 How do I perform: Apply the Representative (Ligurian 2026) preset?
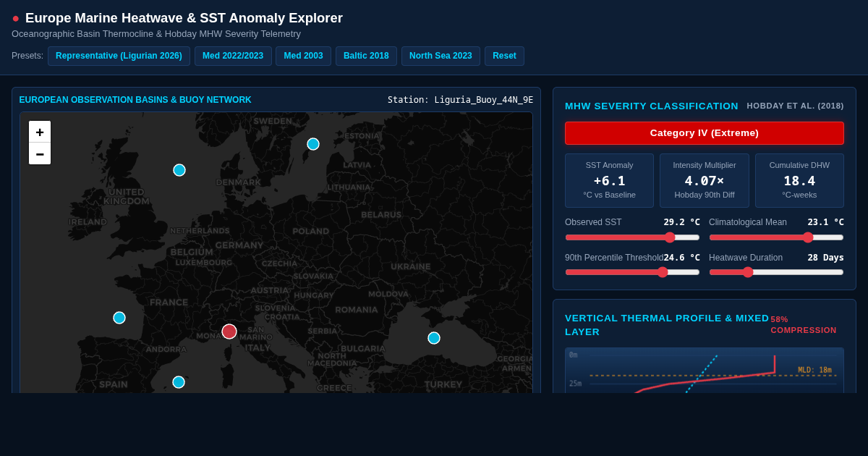pyautogui.click(x=119, y=56)
